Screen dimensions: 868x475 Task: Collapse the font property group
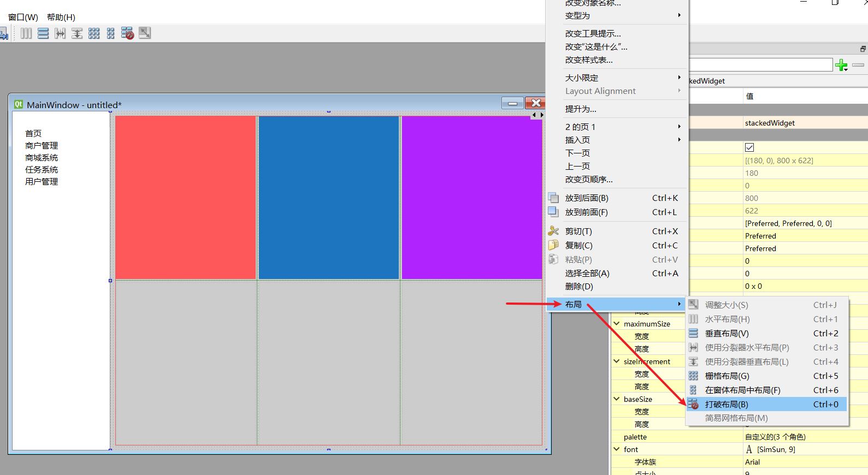click(617, 449)
